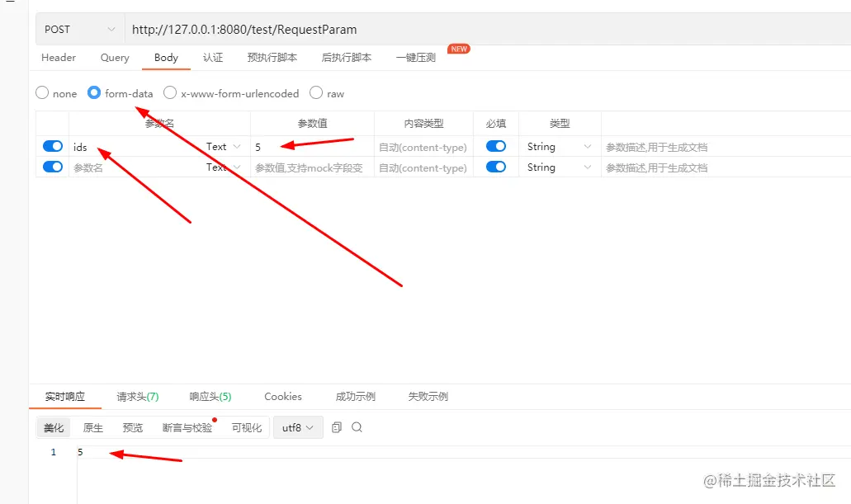Select the 预览 response view
Screen dimensions: 851x504
coord(133,427)
